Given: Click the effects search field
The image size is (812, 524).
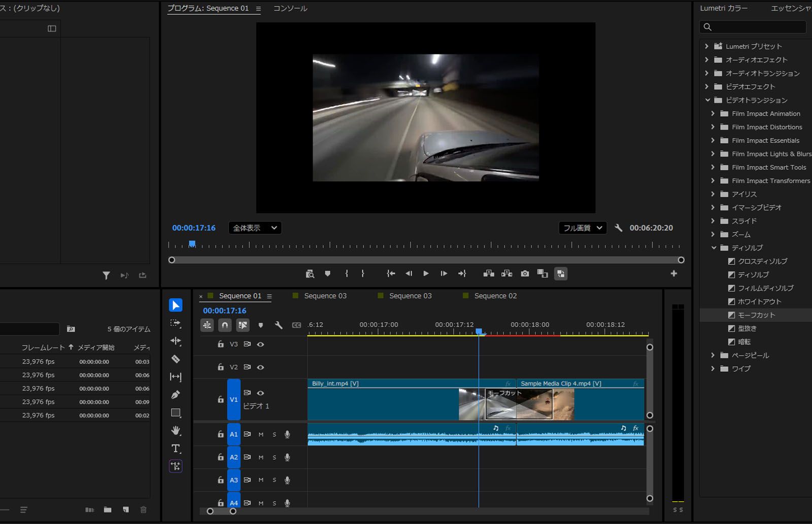Looking at the screenshot, I should point(757,27).
